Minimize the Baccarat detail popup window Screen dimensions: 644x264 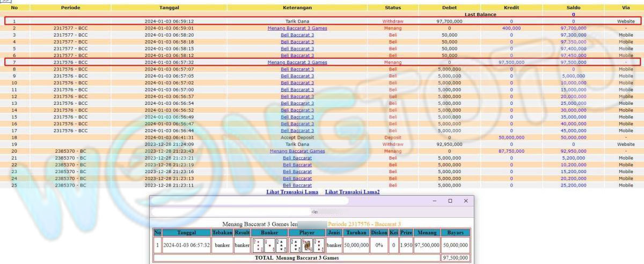point(435,201)
